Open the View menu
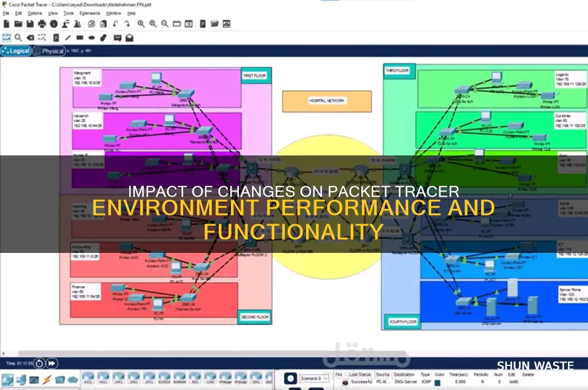588x390 pixels. [x=53, y=13]
